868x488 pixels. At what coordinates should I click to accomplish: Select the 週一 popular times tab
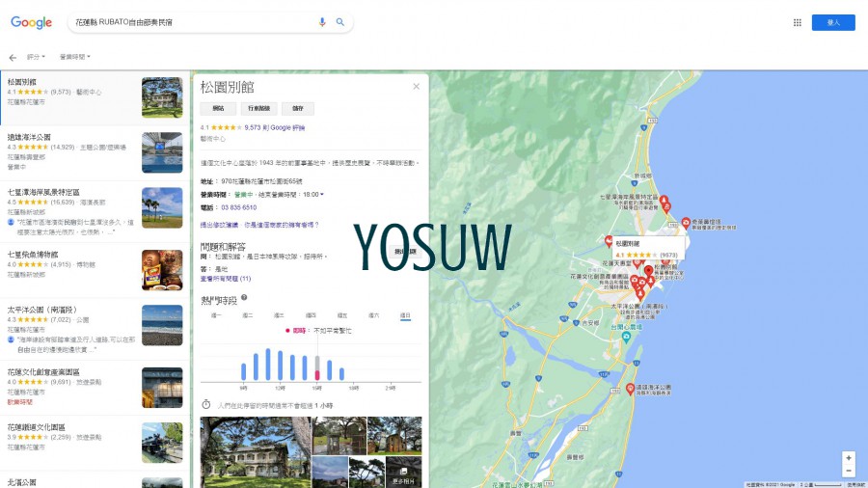(x=216, y=315)
